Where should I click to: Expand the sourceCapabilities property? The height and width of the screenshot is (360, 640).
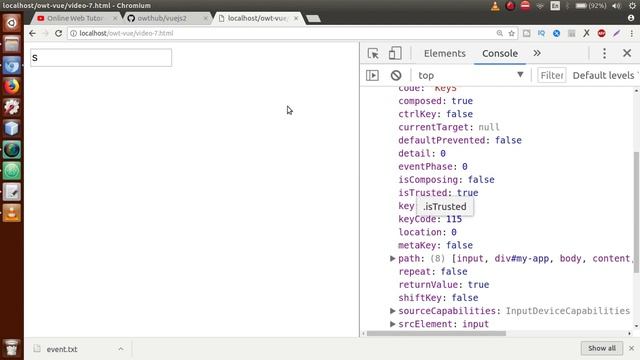coord(392,311)
